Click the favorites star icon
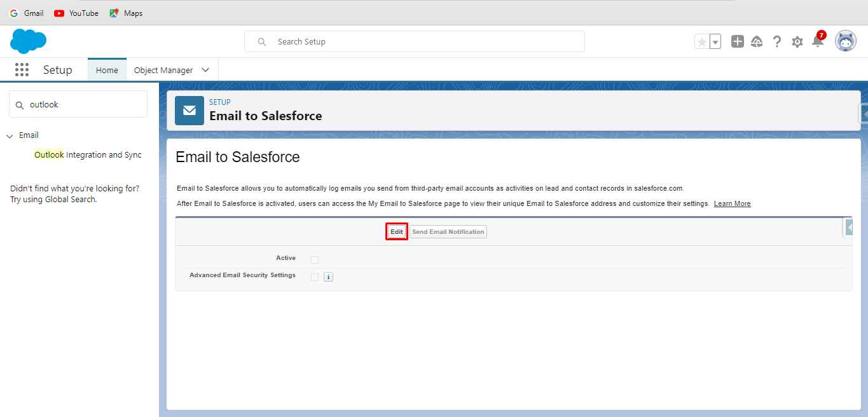868x417 pixels. pos(702,42)
